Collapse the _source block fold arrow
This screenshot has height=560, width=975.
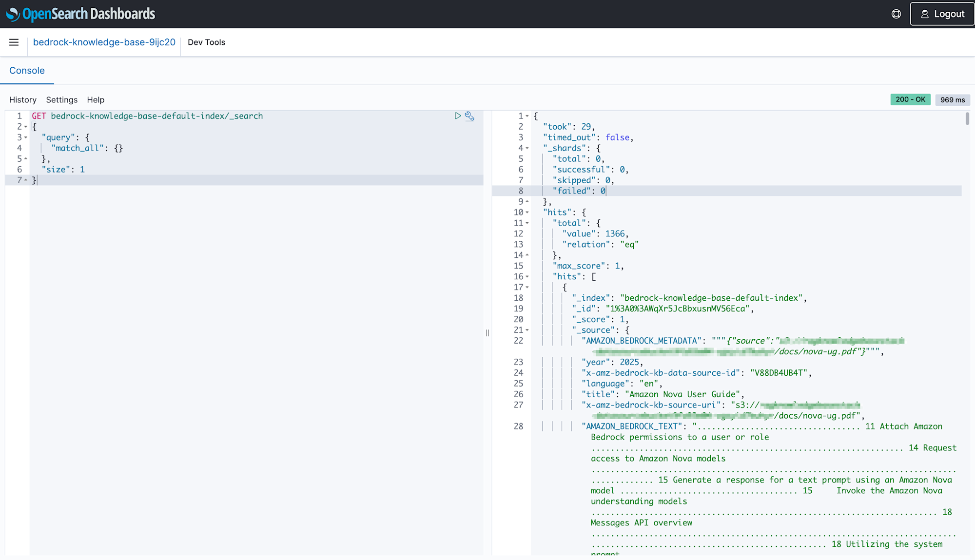point(527,330)
